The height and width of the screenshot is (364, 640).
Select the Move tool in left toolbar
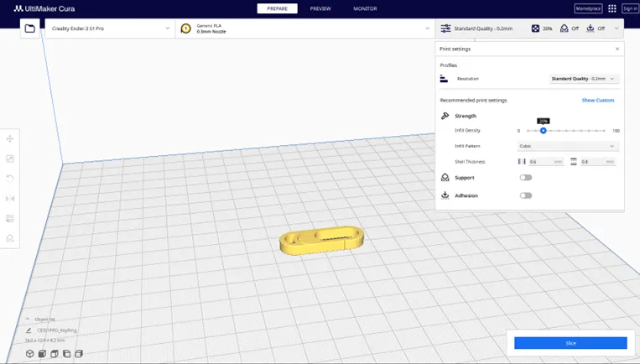(10, 138)
